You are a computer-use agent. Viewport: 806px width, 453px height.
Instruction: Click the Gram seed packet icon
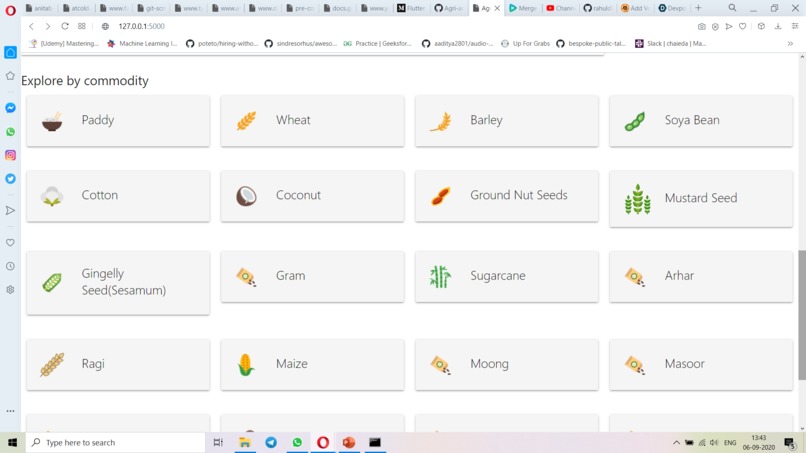pos(246,277)
